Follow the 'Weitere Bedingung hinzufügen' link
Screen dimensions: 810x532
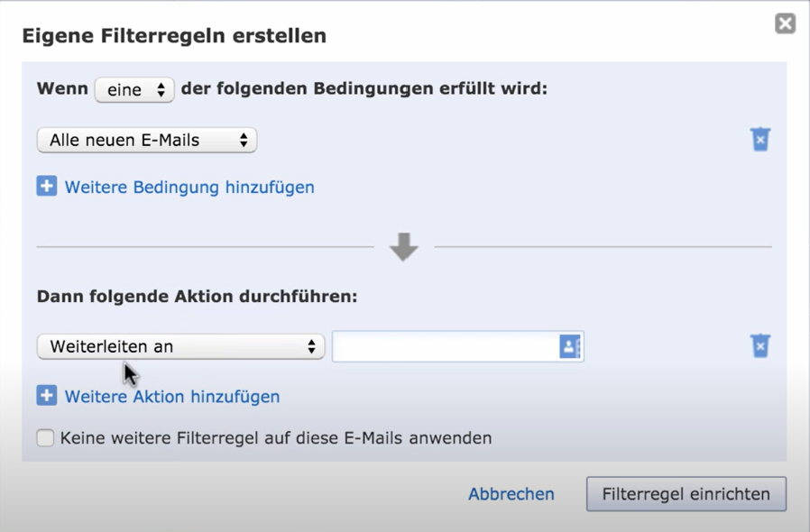(189, 188)
